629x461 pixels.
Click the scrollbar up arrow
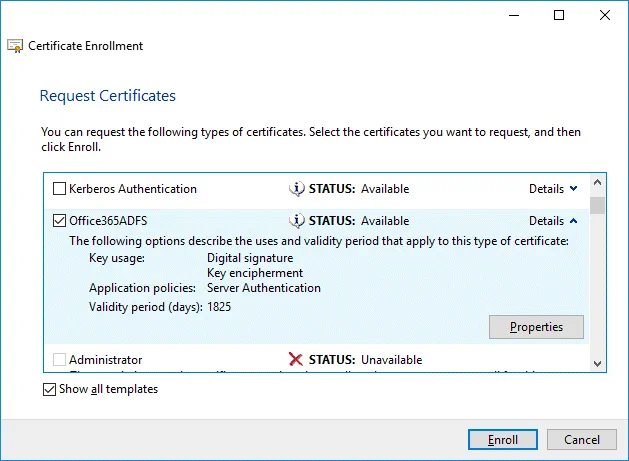(x=597, y=184)
